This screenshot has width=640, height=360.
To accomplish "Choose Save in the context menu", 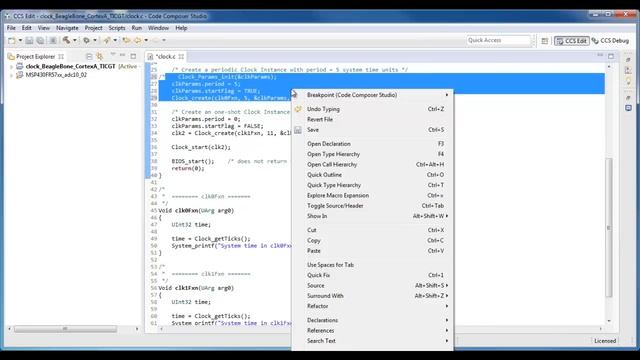I will click(x=372, y=130).
